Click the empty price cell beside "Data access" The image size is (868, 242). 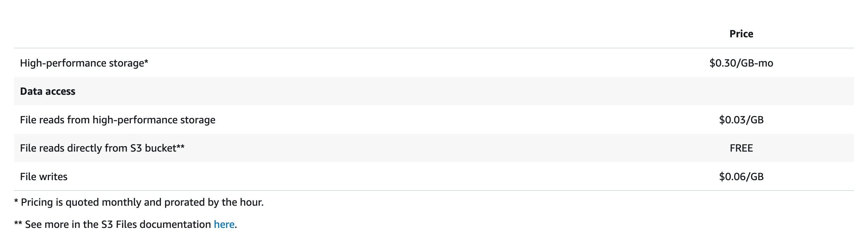(x=741, y=91)
